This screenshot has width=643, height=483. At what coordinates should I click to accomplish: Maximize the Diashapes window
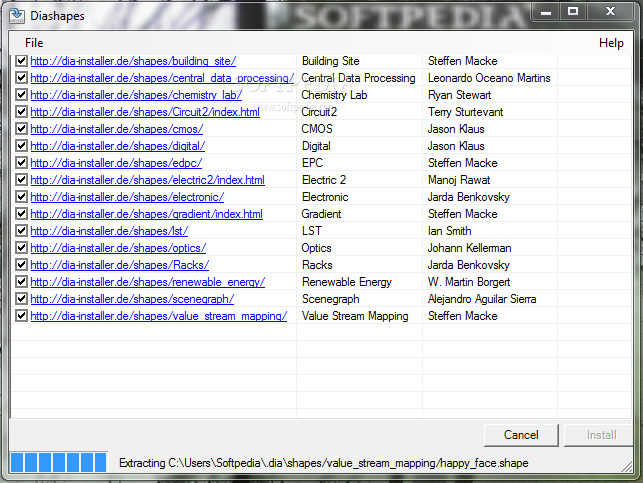point(573,11)
